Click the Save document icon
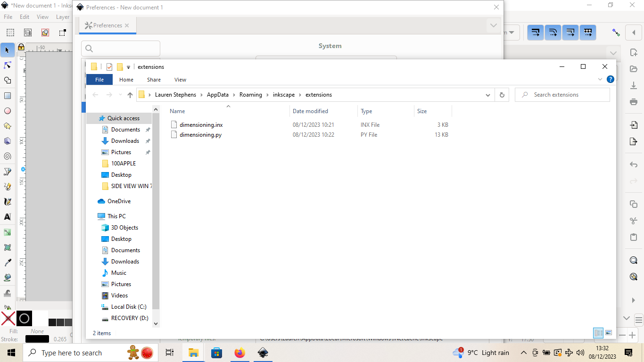The height and width of the screenshot is (362, 644). pyautogui.click(x=634, y=85)
